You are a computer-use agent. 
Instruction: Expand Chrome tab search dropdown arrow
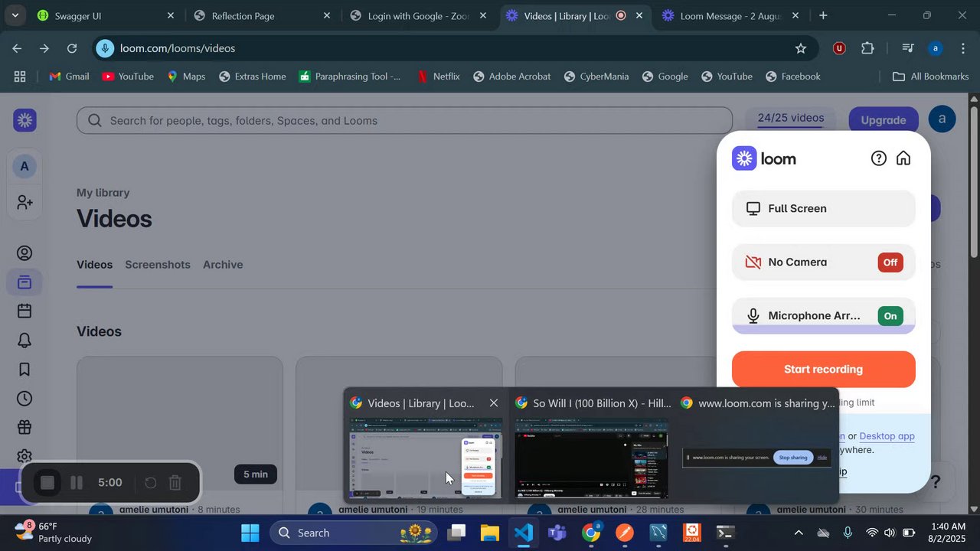pyautogui.click(x=15, y=15)
